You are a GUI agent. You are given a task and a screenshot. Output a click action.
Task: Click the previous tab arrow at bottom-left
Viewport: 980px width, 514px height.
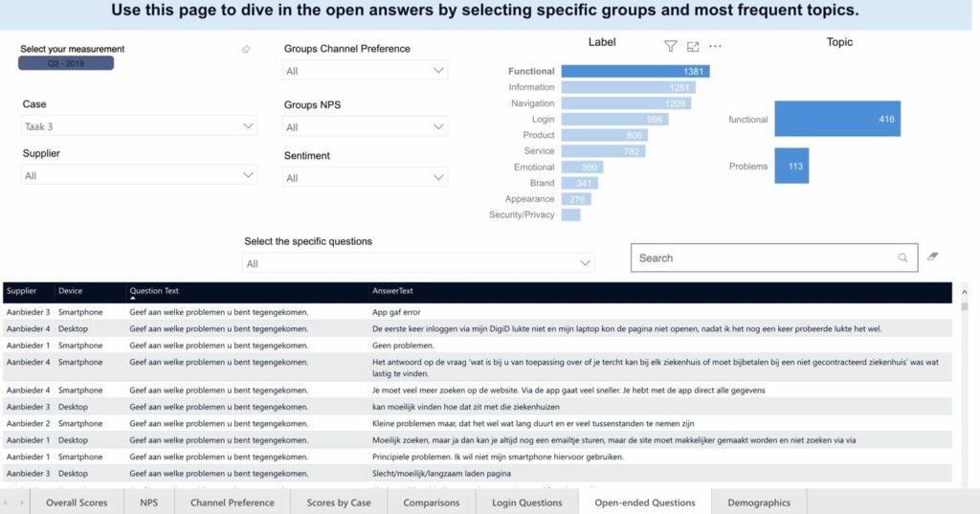(x=8, y=503)
